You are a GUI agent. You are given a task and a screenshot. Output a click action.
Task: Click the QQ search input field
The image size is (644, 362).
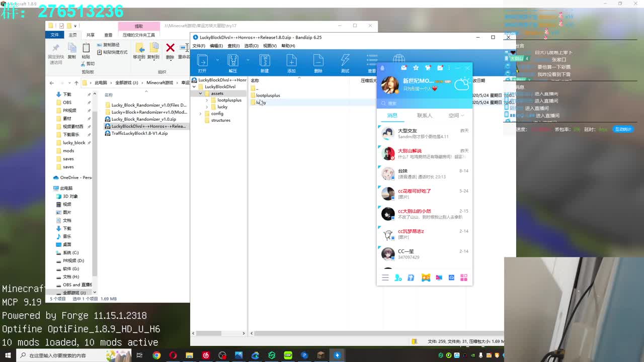pyautogui.click(x=425, y=103)
